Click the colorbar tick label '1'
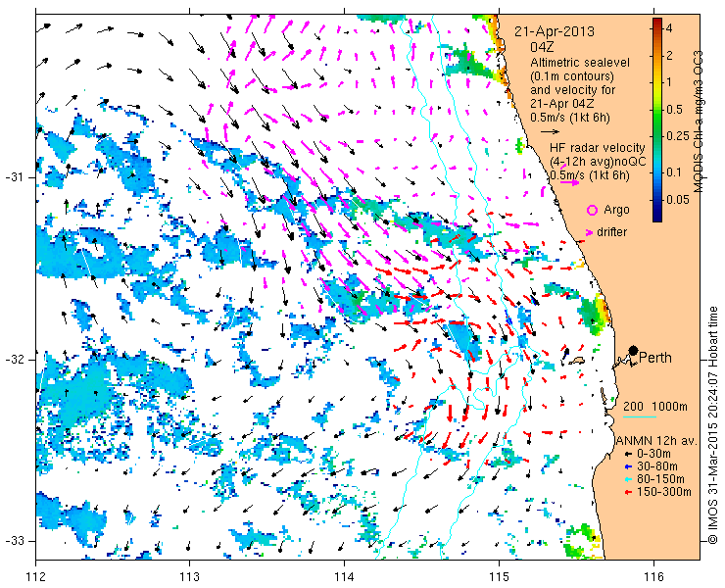Image resolution: width=725 pixels, height=588 pixels. pos(668,83)
